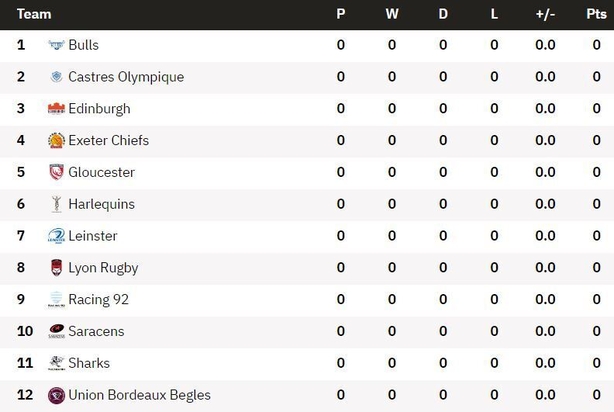The width and height of the screenshot is (614, 412).
Task: Click the Saracens points value
Action: pos(596,331)
